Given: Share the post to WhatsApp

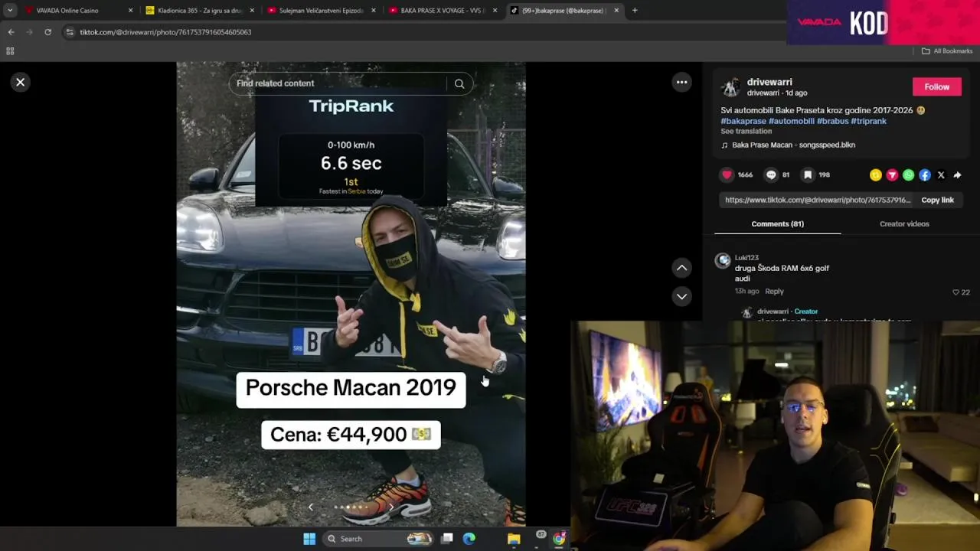Looking at the screenshot, I should click(908, 175).
